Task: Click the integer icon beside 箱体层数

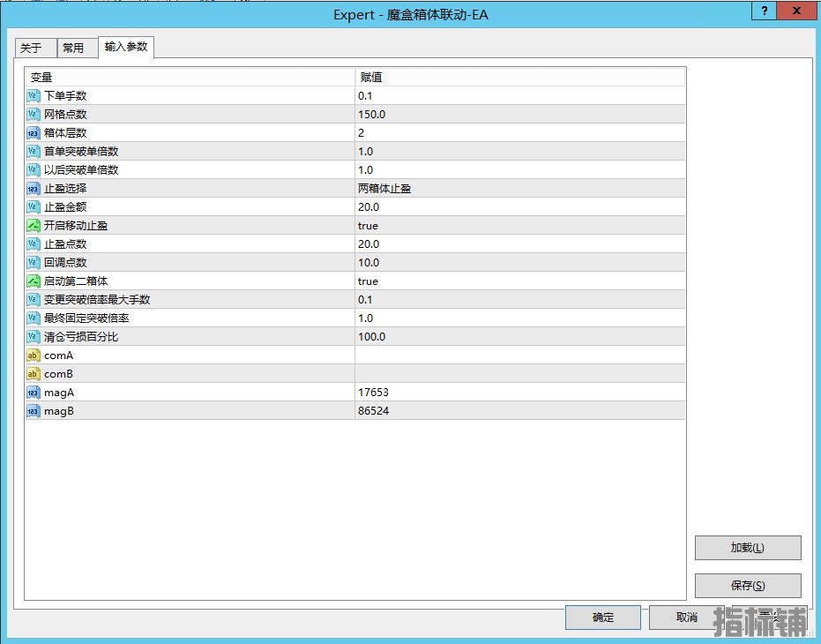Action: tap(33, 133)
